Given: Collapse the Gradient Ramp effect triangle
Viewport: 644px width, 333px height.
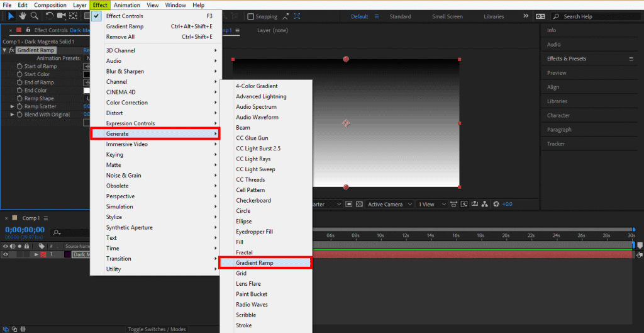Looking at the screenshot, I should 4,50.
